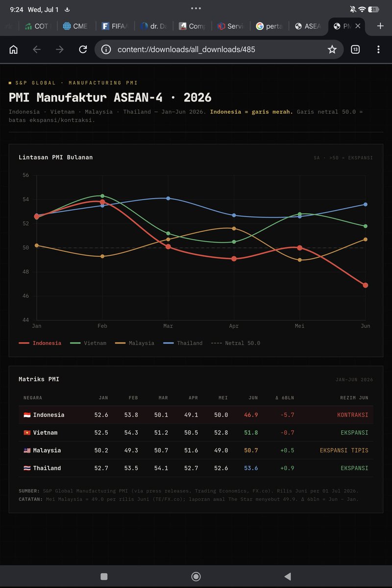
Task: Toggle Netral 50.0 line in legend
Action: pyautogui.click(x=236, y=343)
